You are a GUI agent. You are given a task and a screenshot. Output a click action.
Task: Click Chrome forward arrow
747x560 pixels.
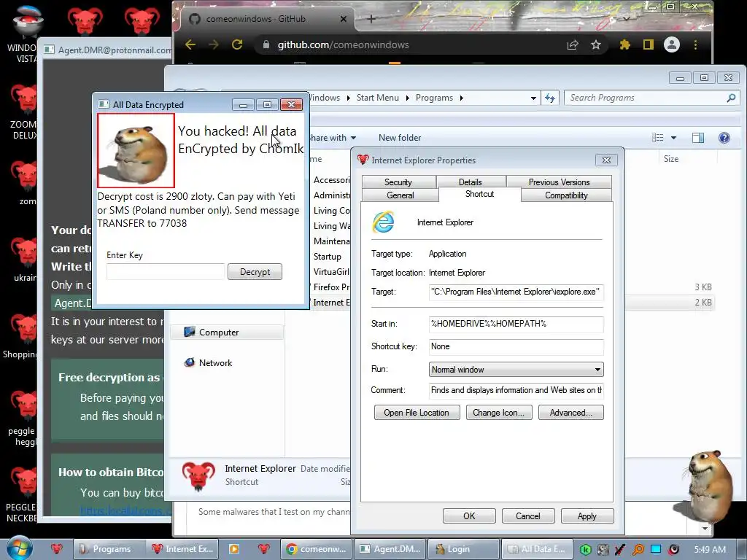[x=214, y=44]
